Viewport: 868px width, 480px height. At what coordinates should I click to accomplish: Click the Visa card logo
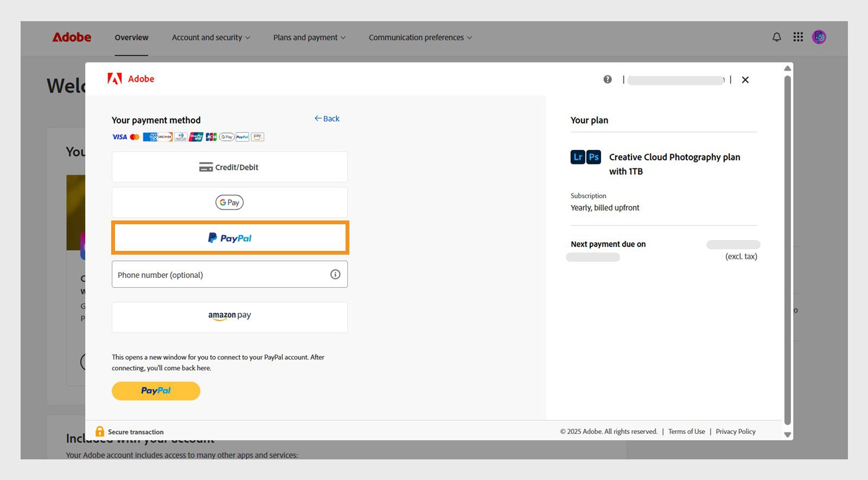pos(119,137)
